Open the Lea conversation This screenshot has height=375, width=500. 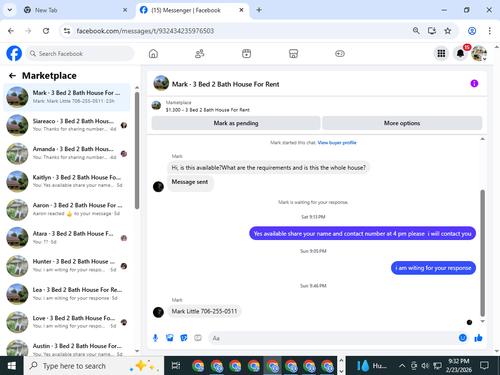[67, 294]
